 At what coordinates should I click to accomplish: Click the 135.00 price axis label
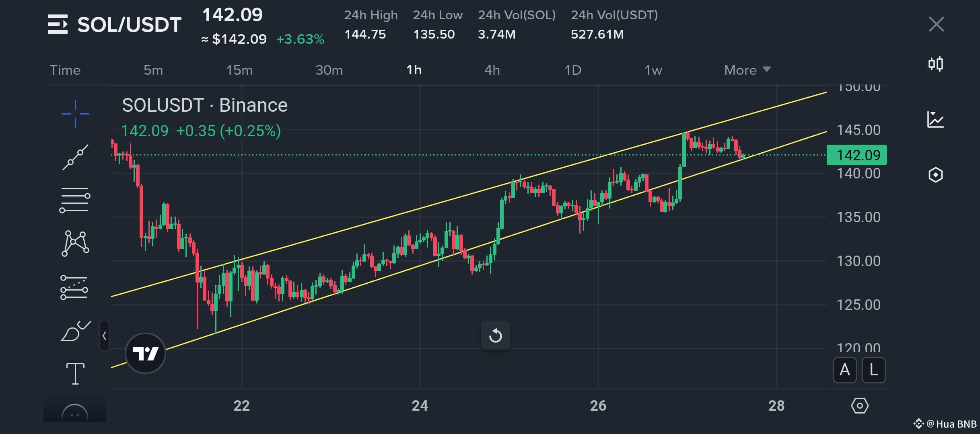click(x=859, y=217)
